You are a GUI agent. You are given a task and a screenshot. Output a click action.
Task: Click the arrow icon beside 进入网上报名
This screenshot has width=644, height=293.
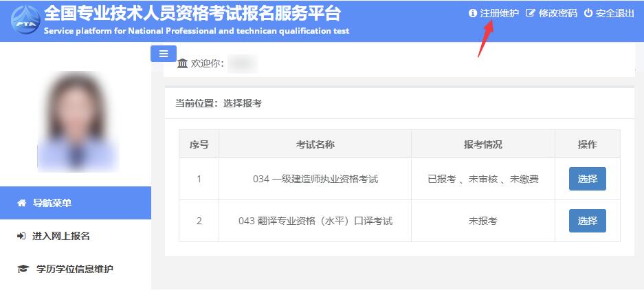[21, 236]
